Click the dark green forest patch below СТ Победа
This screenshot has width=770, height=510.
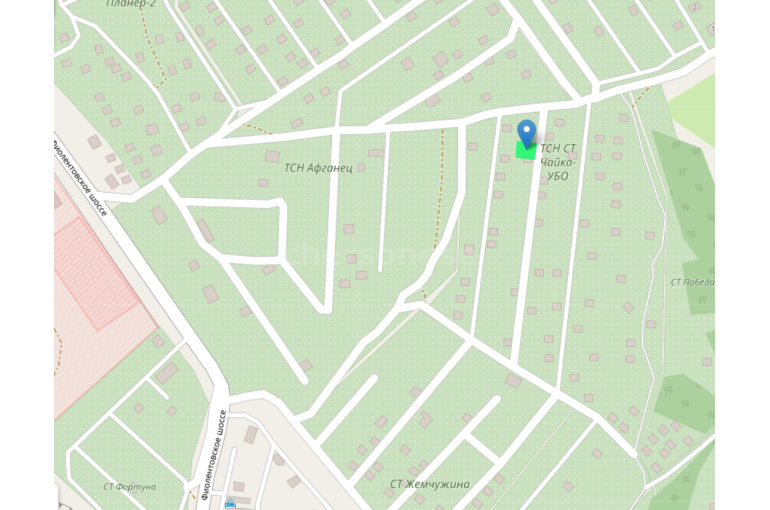pyautogui.click(x=683, y=403)
